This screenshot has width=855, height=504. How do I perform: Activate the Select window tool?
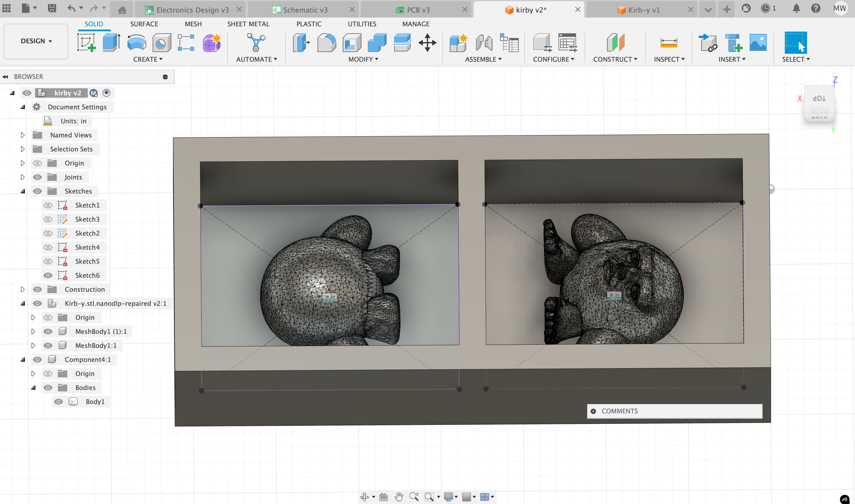click(796, 43)
